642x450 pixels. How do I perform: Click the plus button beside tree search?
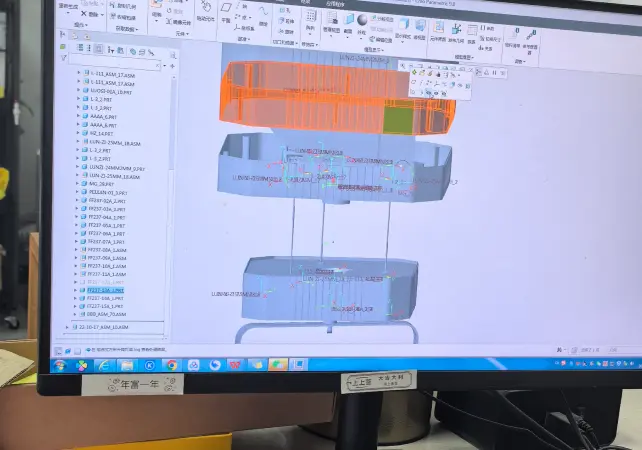(x=172, y=66)
